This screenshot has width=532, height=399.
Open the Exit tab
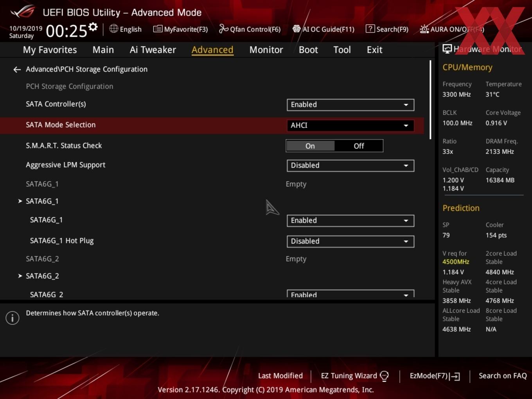pos(374,50)
